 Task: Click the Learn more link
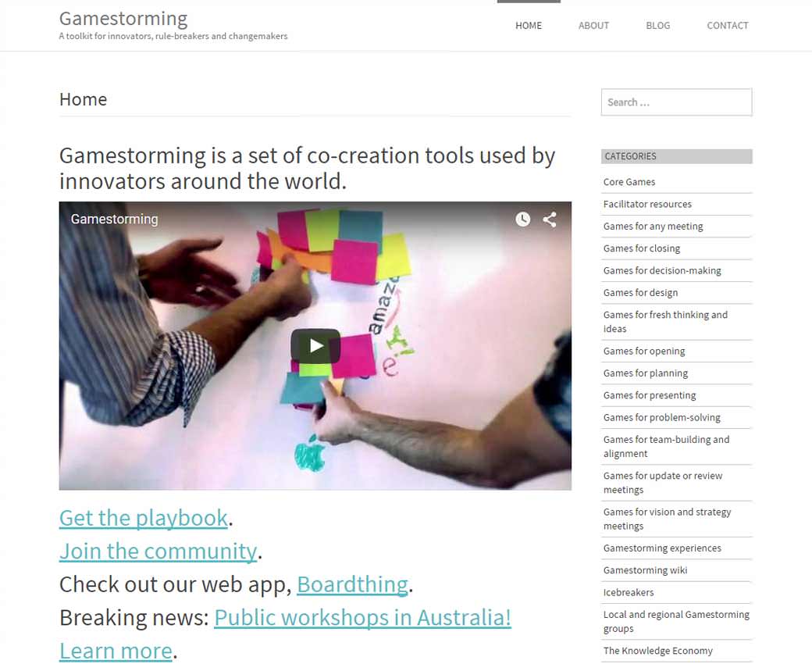(116, 651)
